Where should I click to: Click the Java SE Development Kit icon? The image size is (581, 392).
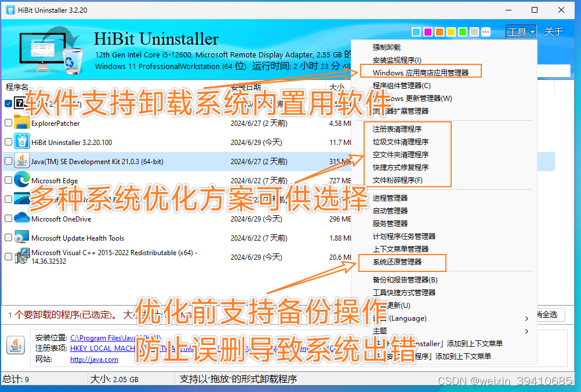tap(22, 161)
